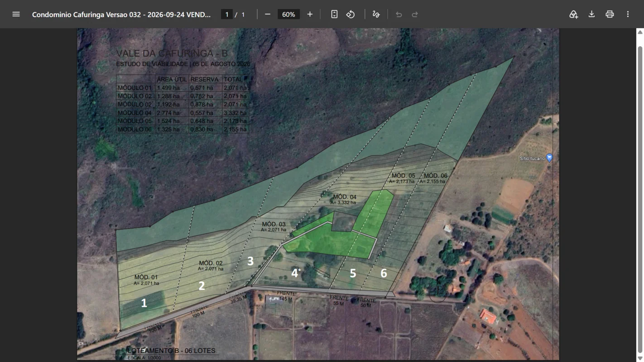Toggle fit to page view
The height and width of the screenshot is (362, 644).
(334, 14)
